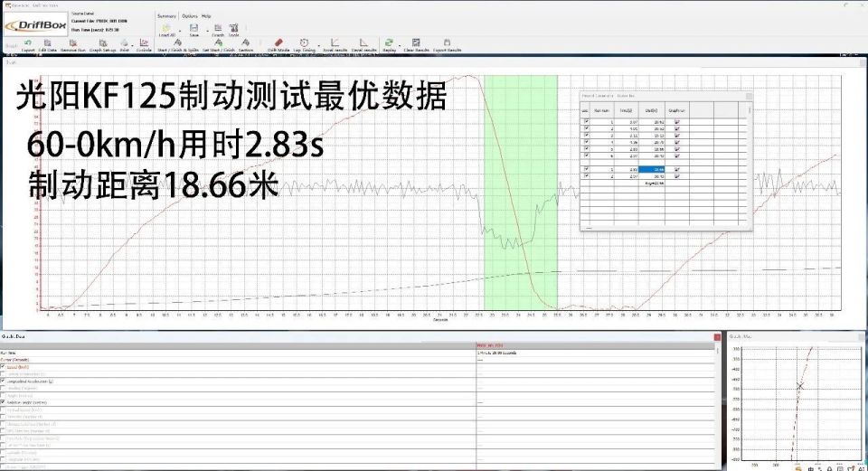Toggle the Heading channel checkbox
Screen dimensions: 868x471
coord(3,389)
